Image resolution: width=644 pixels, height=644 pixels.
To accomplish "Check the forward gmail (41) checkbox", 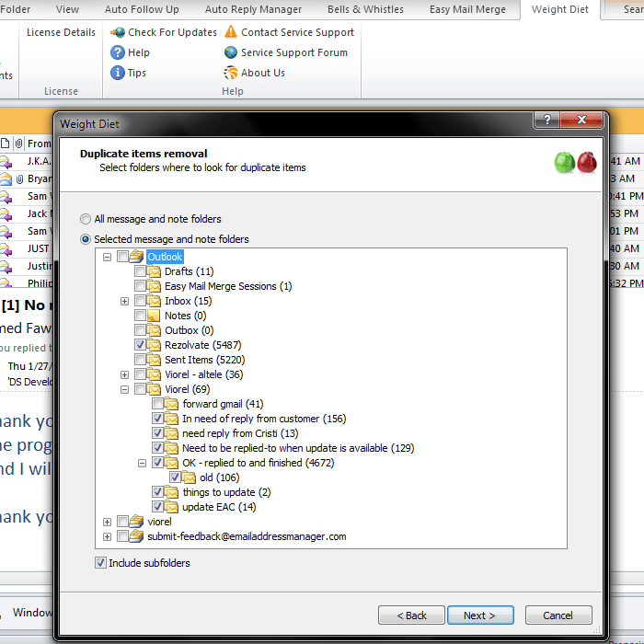I will (x=157, y=404).
